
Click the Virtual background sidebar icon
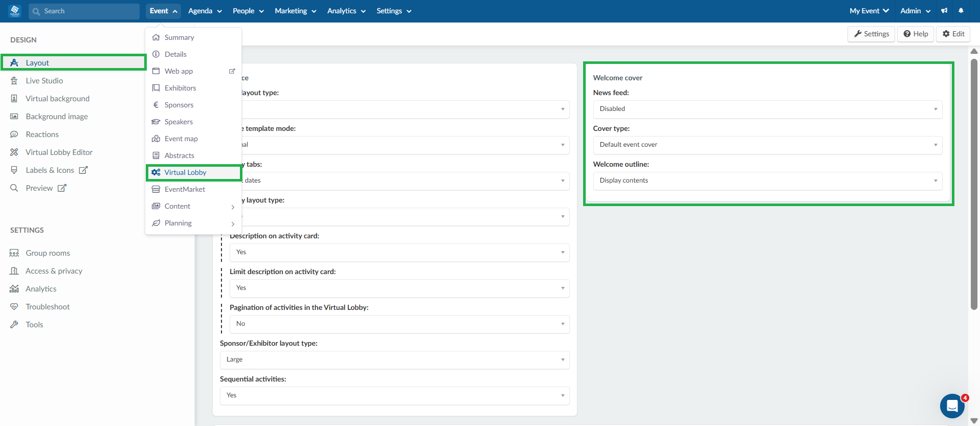coord(14,99)
